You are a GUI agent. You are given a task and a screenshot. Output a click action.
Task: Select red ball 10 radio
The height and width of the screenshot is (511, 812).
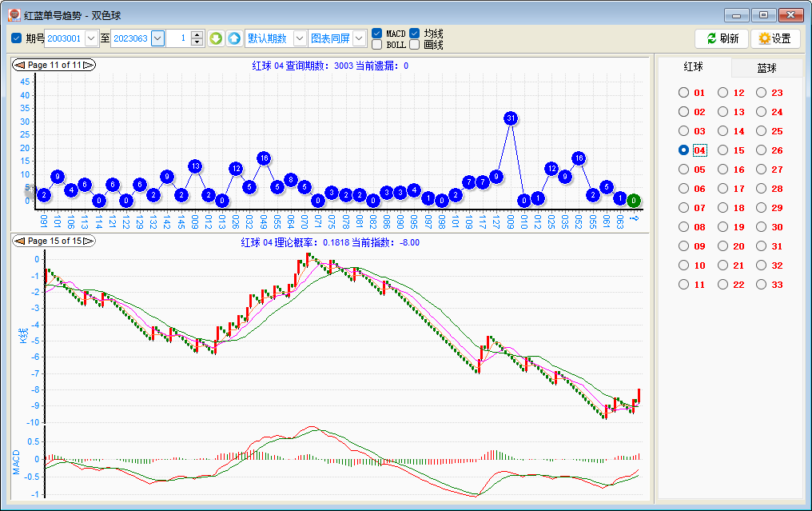coord(683,265)
